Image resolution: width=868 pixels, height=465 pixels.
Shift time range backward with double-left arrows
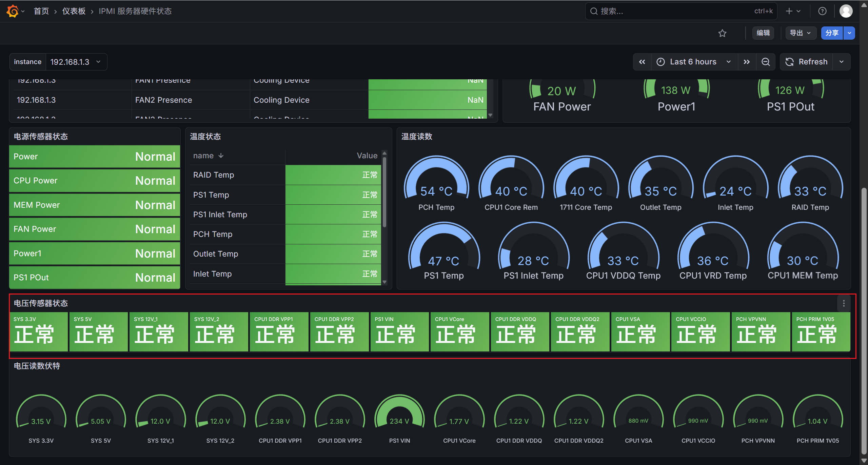point(642,62)
